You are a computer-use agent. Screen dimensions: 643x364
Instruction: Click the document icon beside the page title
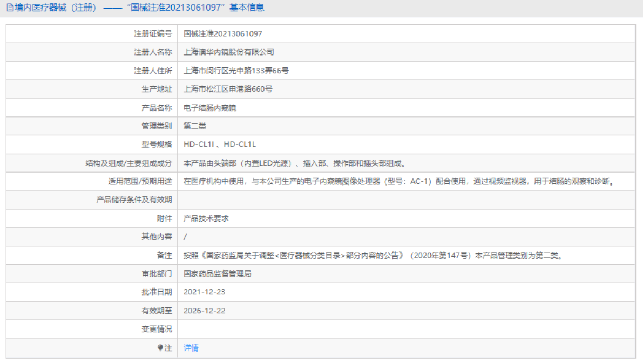pos(10,8)
